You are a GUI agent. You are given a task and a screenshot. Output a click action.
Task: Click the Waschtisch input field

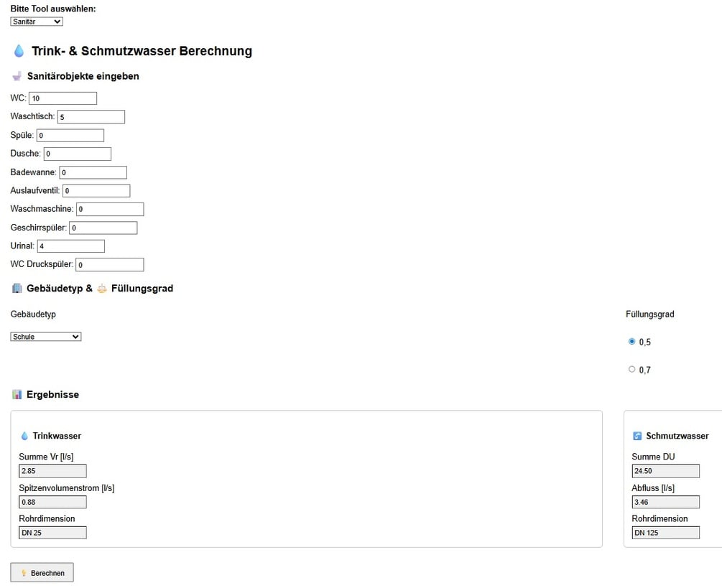91,117
